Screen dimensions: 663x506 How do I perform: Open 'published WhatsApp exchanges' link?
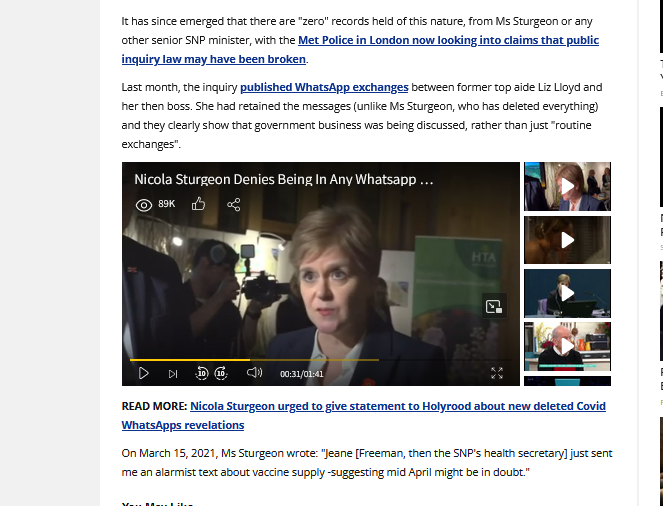coord(324,87)
